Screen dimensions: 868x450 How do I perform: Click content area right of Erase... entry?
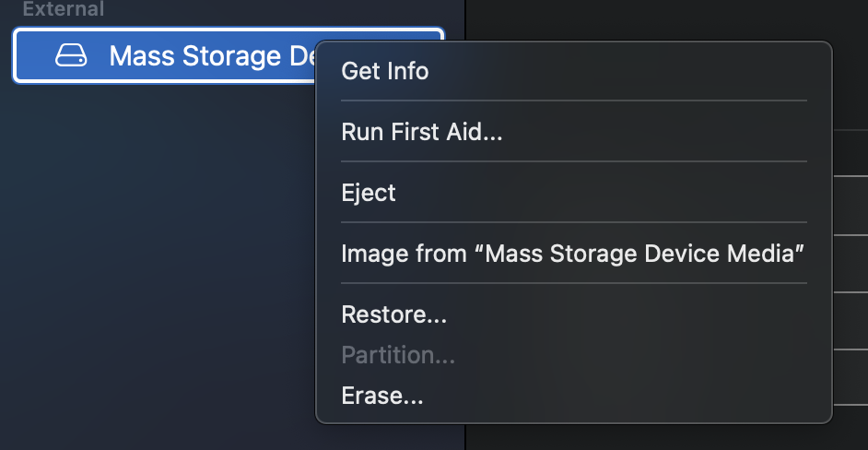pos(850,396)
